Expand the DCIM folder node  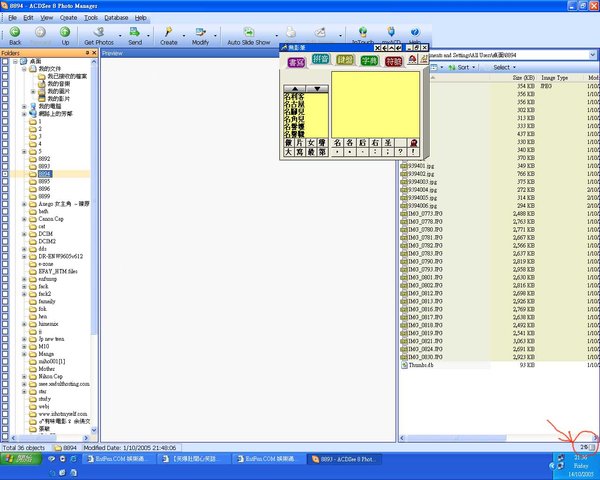coord(24,234)
